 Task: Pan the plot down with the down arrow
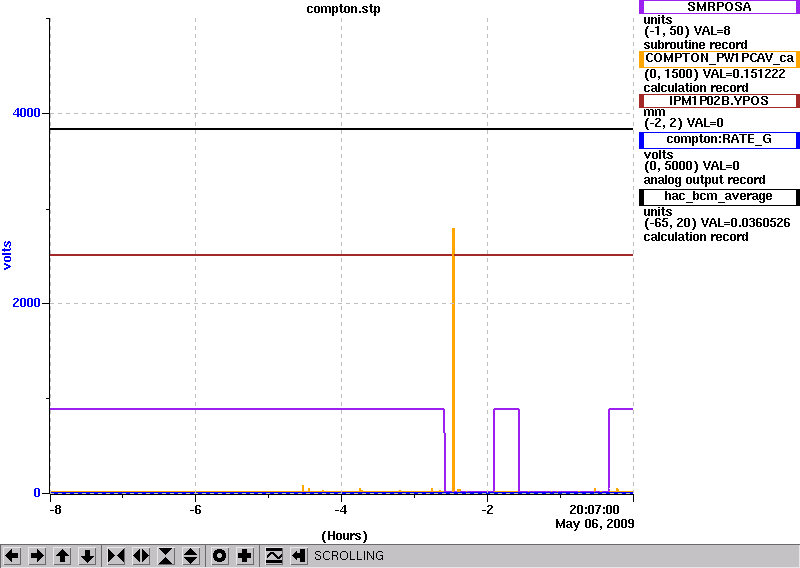pyautogui.click(x=87, y=556)
